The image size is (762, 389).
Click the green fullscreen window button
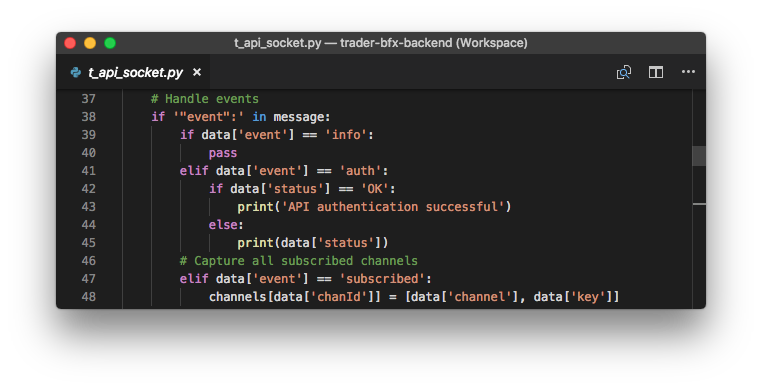(x=110, y=43)
